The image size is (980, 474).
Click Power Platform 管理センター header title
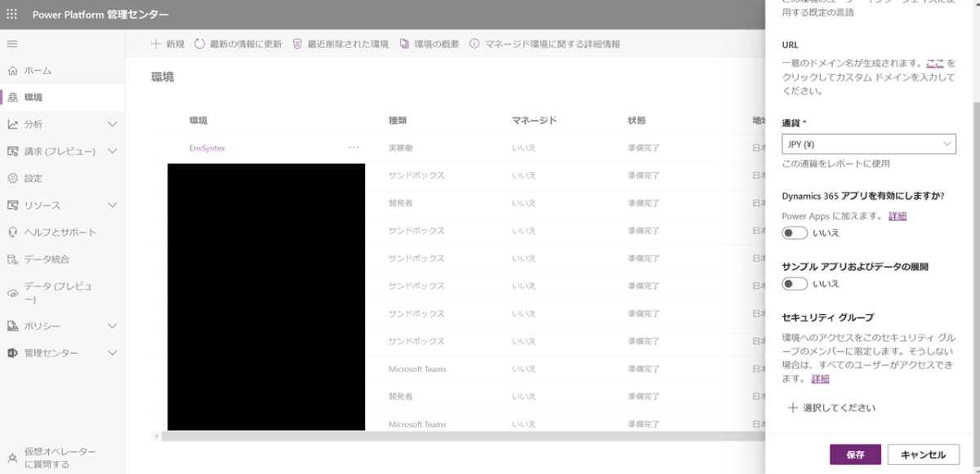pyautogui.click(x=100, y=15)
